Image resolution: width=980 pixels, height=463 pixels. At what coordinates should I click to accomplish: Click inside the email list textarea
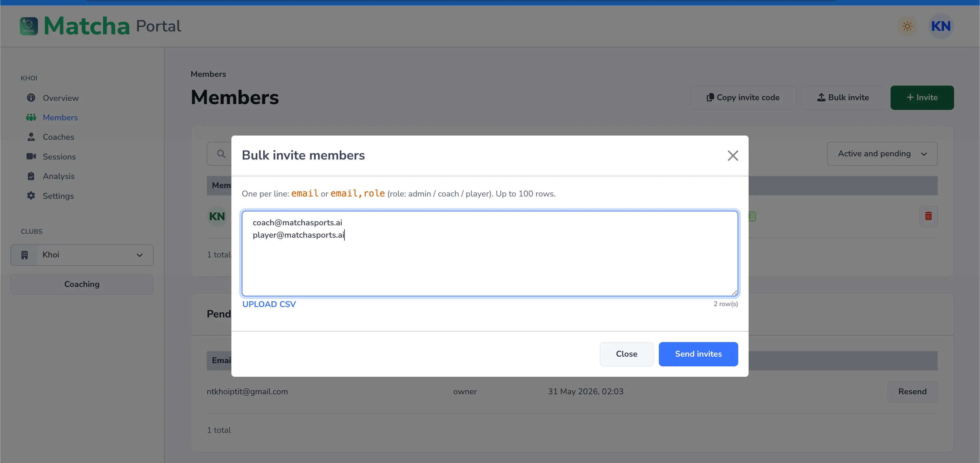point(490,253)
